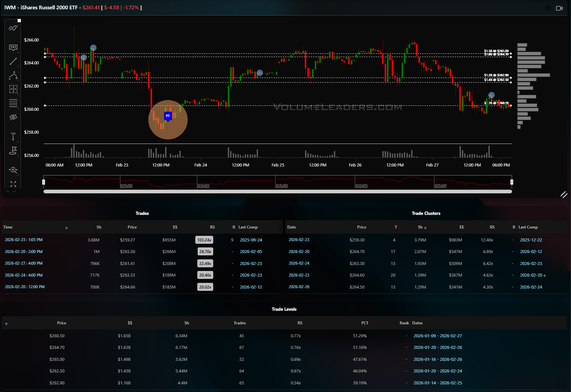Click the $983M cluster value cell
This screenshot has height=392, width=571.
pos(455,240)
